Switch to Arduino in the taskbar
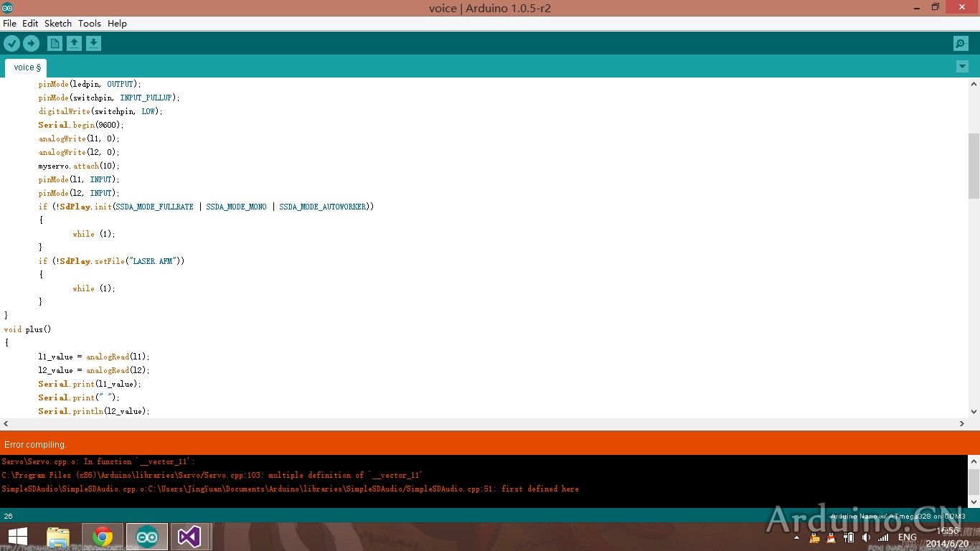 coord(147,537)
